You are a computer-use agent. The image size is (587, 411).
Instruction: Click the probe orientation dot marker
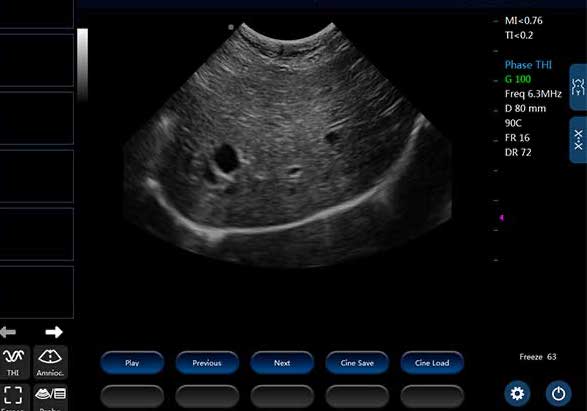tap(231, 27)
